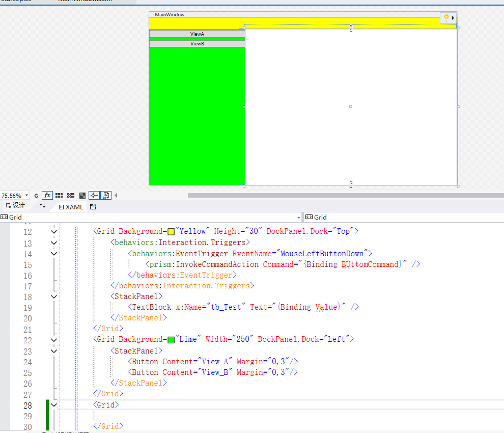Select the snapping crosshair icon in designer toolbar
This screenshot has height=433, width=504.
(94, 195)
